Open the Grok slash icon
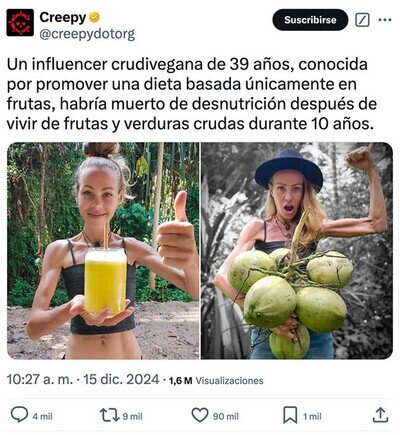Screen dimensions: 400x435 point(362,20)
